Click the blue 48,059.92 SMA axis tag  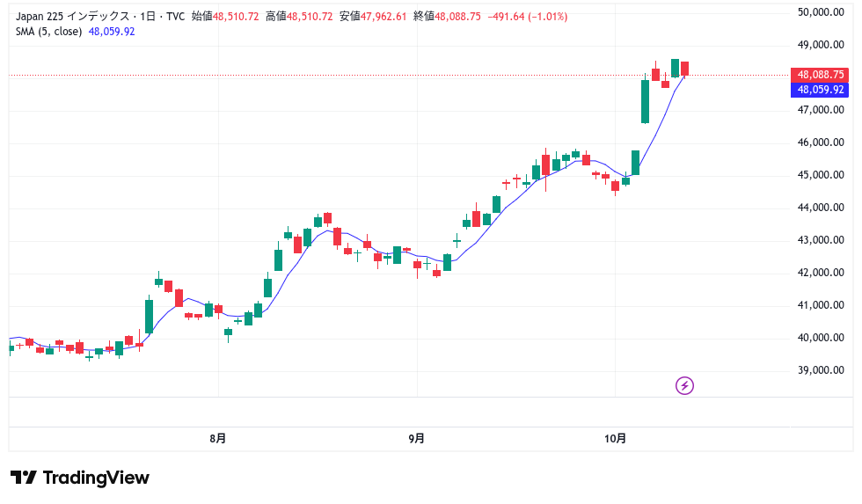(820, 90)
